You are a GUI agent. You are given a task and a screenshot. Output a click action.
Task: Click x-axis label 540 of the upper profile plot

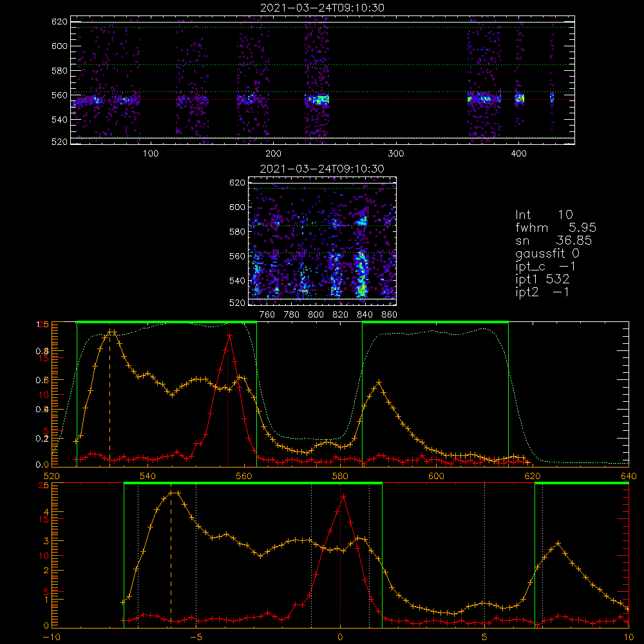coord(148,476)
